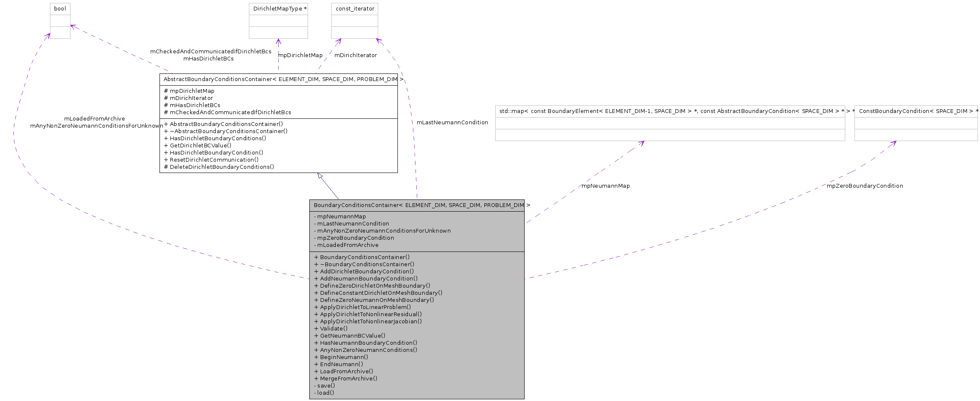Click the mpDirichletMap edge label
This screenshot has height=401, width=980.
tap(301, 55)
